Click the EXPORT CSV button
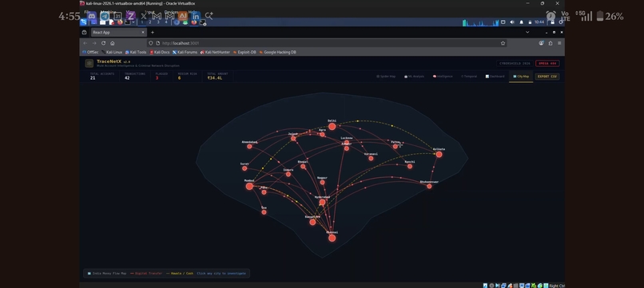The image size is (644, 288). [547, 77]
